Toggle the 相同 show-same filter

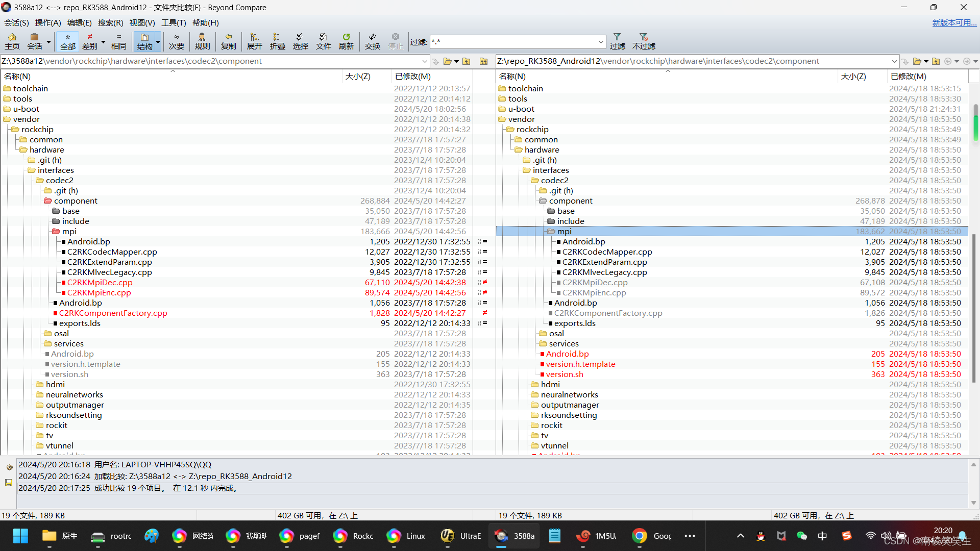point(118,41)
